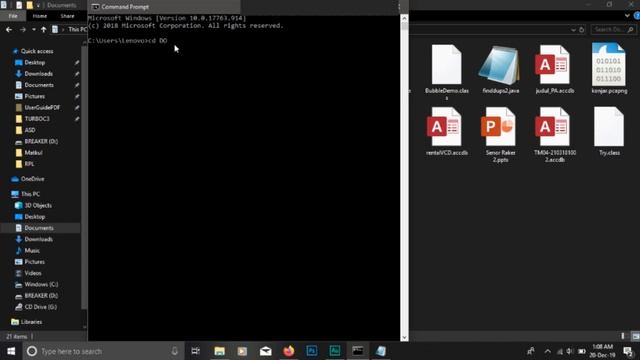Switch to large icons view

[635, 336]
